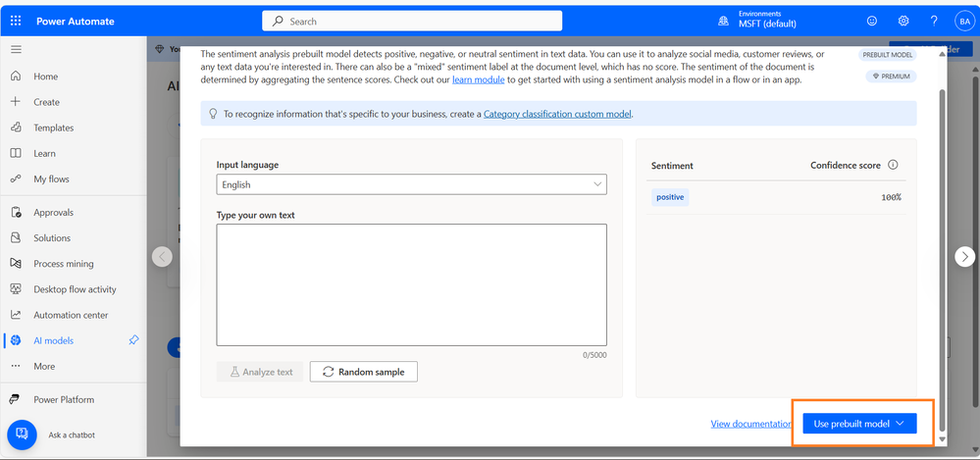The height and width of the screenshot is (460, 980).
Task: Expand the Use prebuilt model dropdown button
Action: click(859, 424)
